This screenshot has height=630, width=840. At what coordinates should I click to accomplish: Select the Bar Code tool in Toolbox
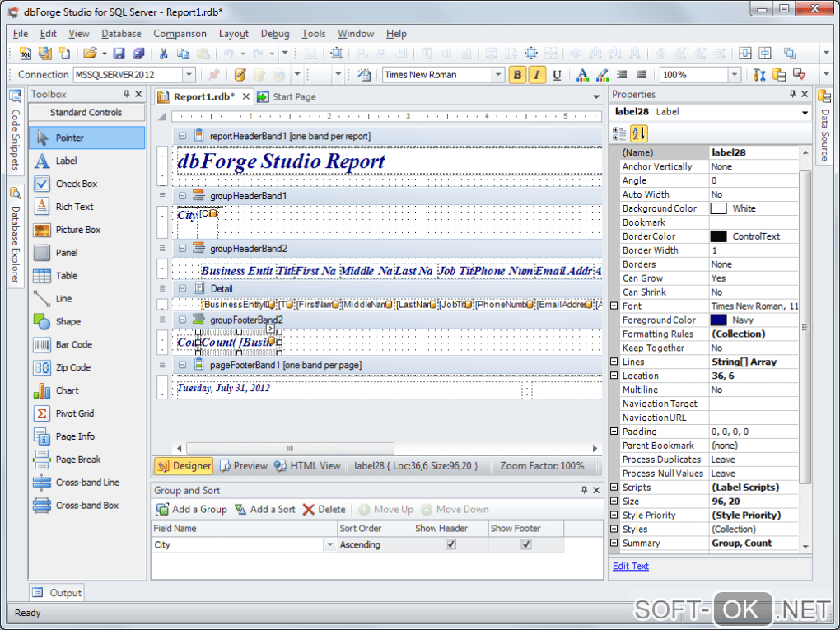click(73, 345)
